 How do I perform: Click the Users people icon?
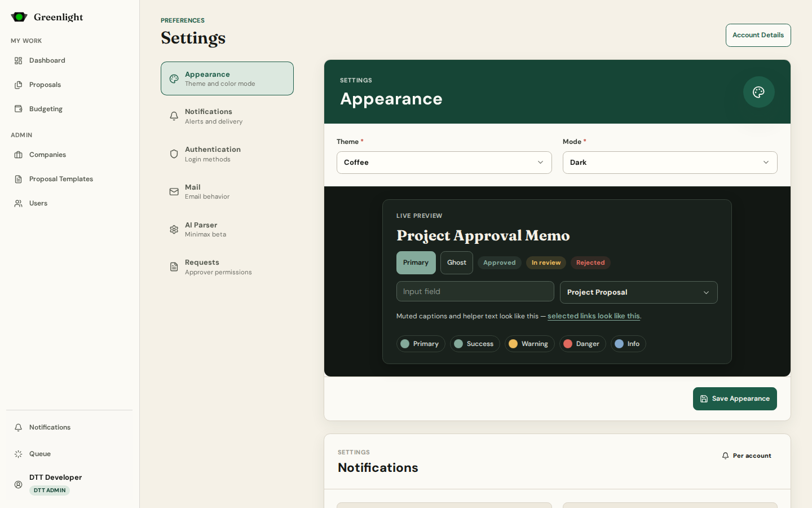19,203
